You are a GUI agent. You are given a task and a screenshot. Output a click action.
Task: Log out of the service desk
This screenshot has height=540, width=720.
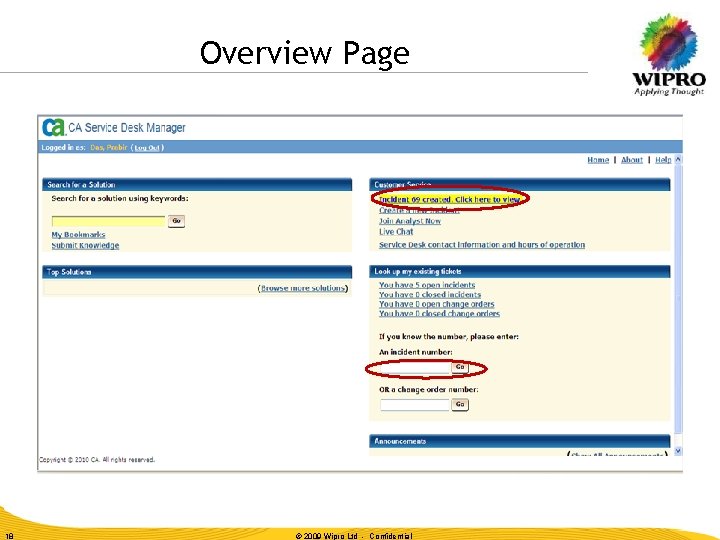click(x=146, y=147)
